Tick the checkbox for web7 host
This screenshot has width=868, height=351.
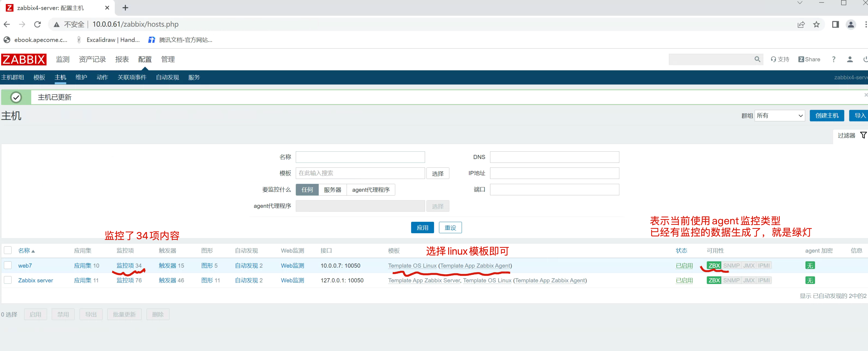coord(8,266)
